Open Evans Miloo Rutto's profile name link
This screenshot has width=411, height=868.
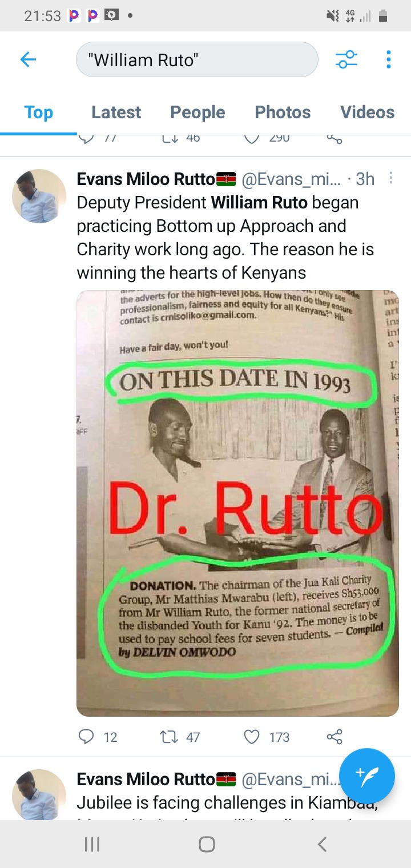(x=146, y=179)
